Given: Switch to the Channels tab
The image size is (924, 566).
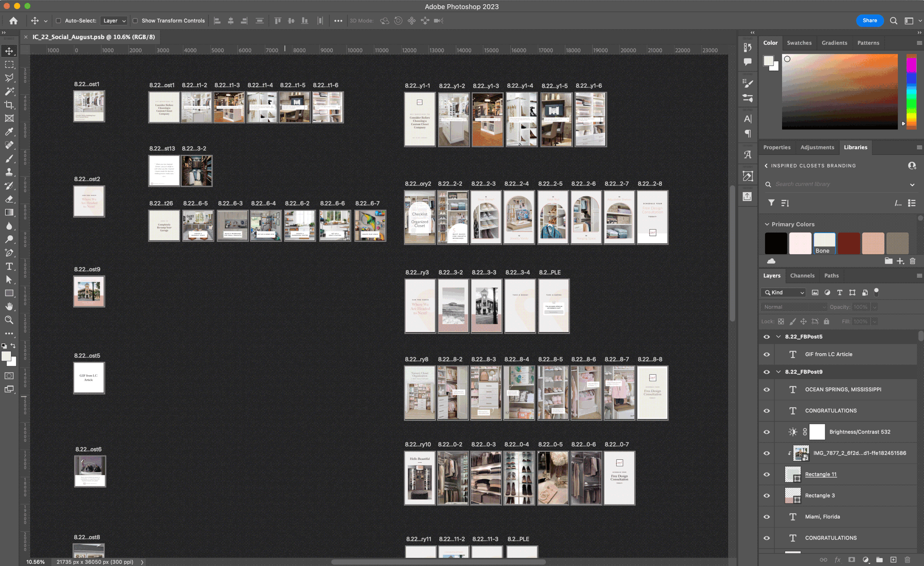Looking at the screenshot, I should pyautogui.click(x=802, y=276).
